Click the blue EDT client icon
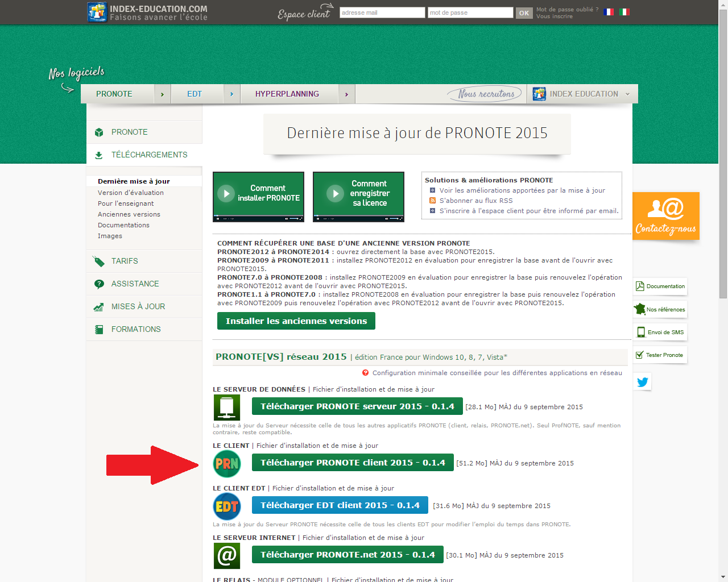The height and width of the screenshot is (582, 728). (x=227, y=506)
